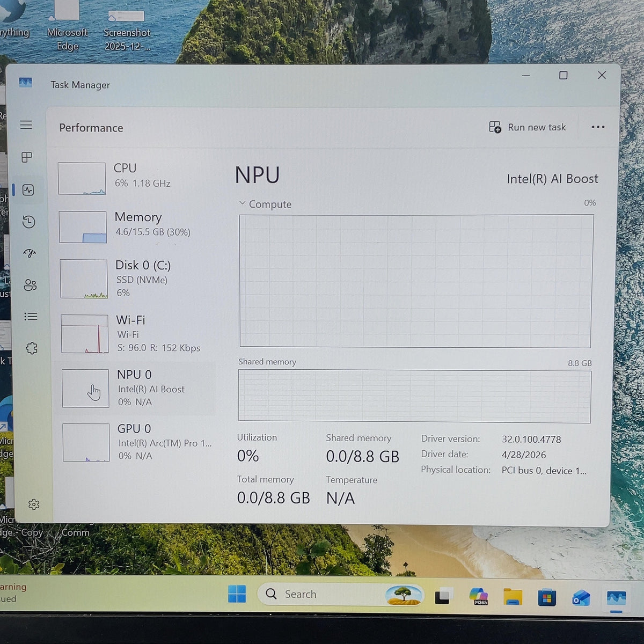The width and height of the screenshot is (644, 644).
Task: Open the Compute graph dropdown chevron
Action: tap(242, 203)
